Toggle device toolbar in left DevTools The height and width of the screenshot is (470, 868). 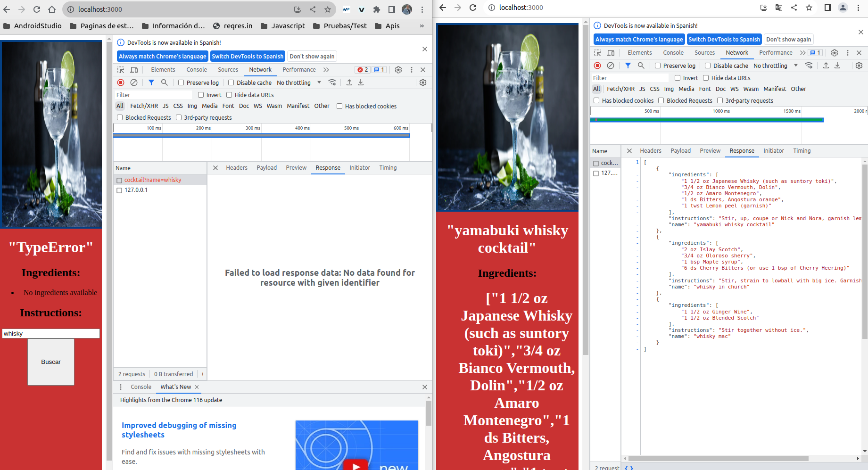(134, 70)
